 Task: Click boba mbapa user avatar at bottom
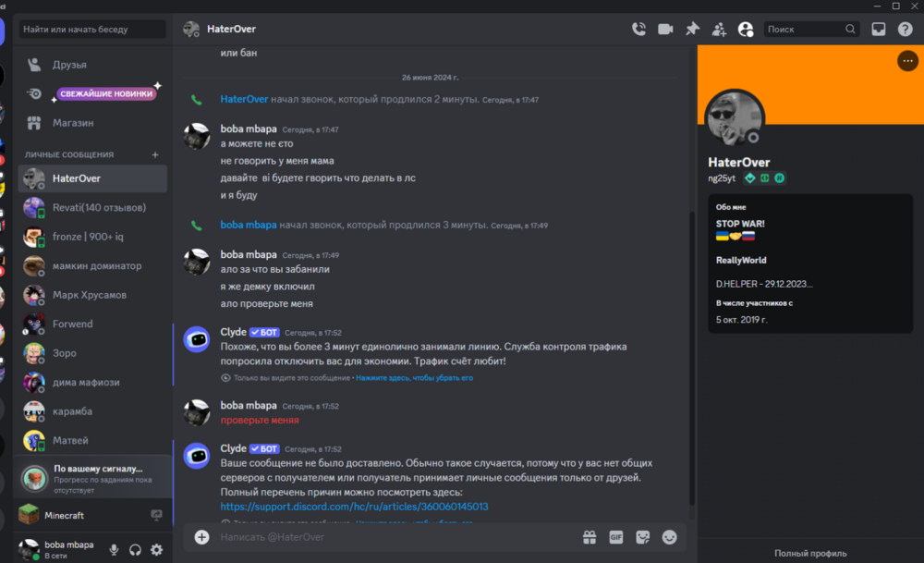[x=28, y=549]
